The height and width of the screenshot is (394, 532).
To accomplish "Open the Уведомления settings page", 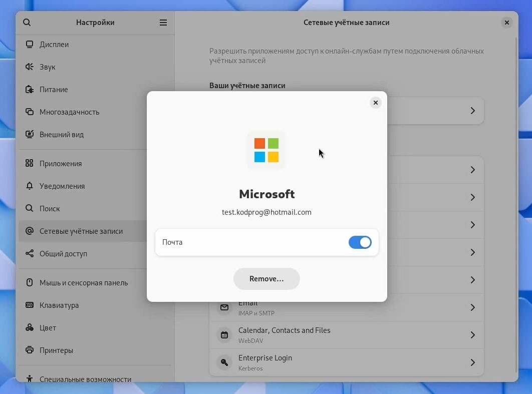I will 95,186.
